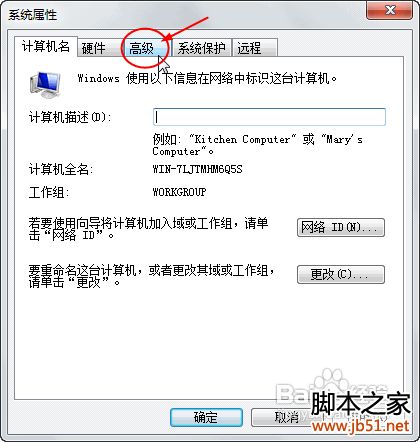
Task: Click the WORKGROUP workgroup value
Action: point(179,192)
